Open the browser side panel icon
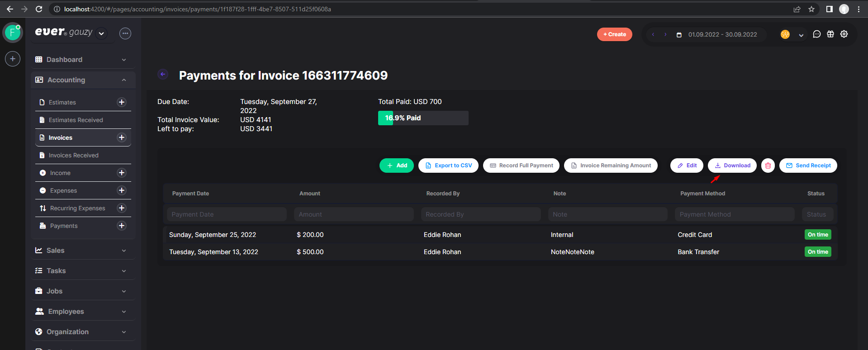The height and width of the screenshot is (350, 868). click(829, 9)
